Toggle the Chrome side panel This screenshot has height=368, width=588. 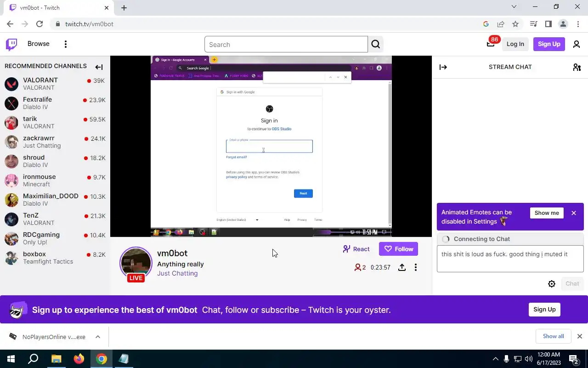coord(548,24)
